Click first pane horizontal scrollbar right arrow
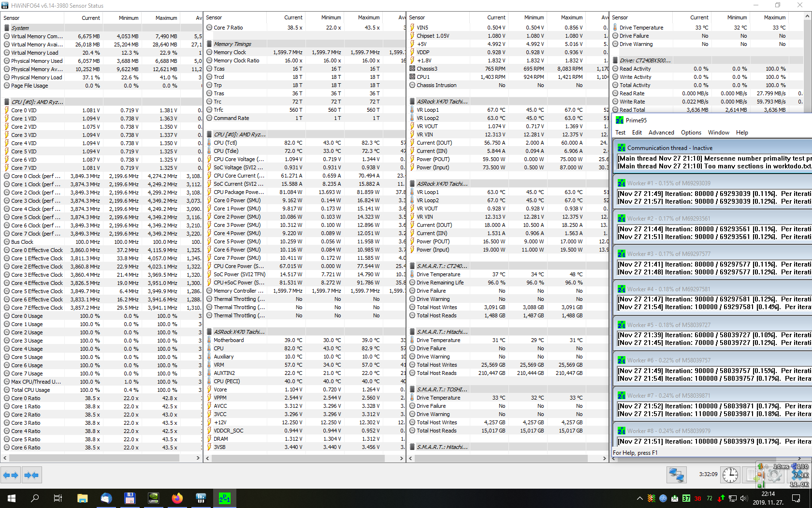The image size is (812, 508). coord(198,458)
